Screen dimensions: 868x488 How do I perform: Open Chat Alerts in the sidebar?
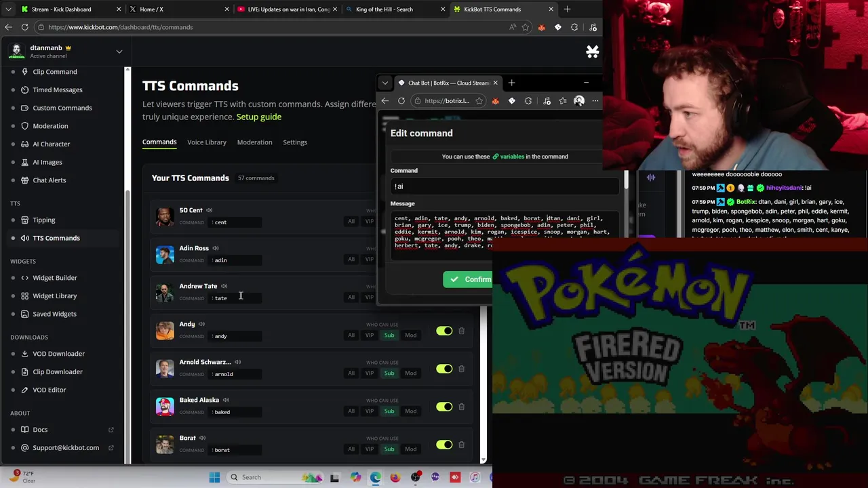[x=49, y=180]
